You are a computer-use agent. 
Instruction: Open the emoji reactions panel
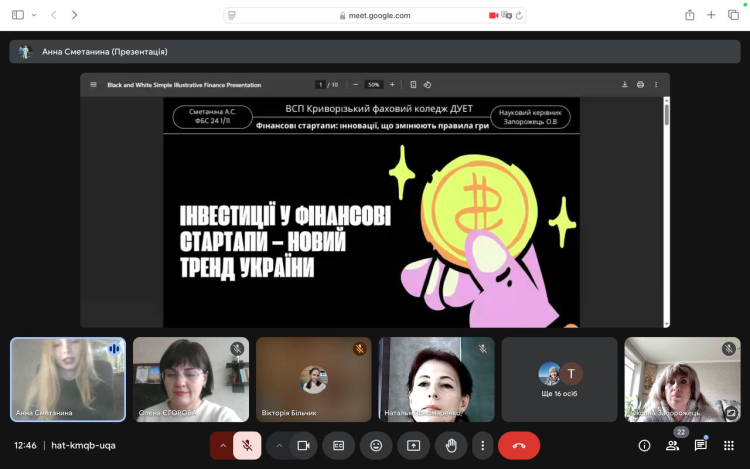[x=376, y=445]
